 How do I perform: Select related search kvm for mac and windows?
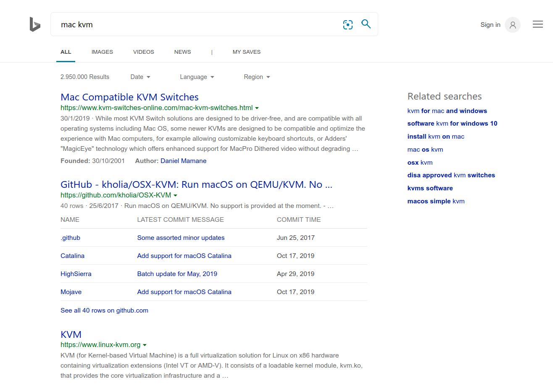[447, 111]
